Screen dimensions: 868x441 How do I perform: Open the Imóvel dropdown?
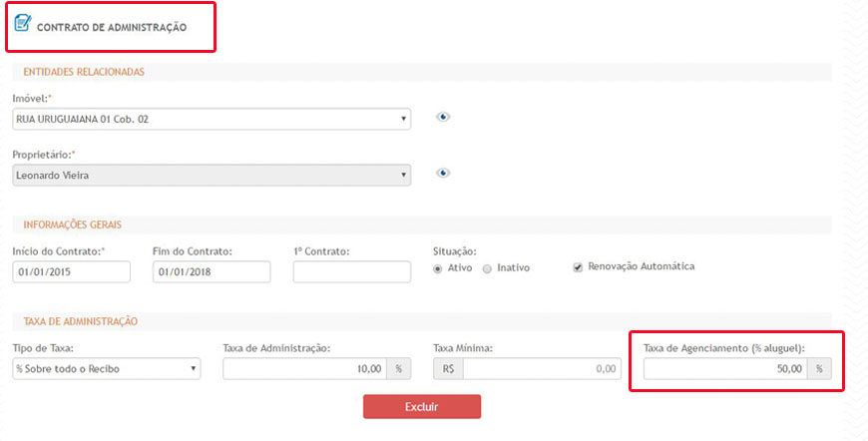[211, 120]
